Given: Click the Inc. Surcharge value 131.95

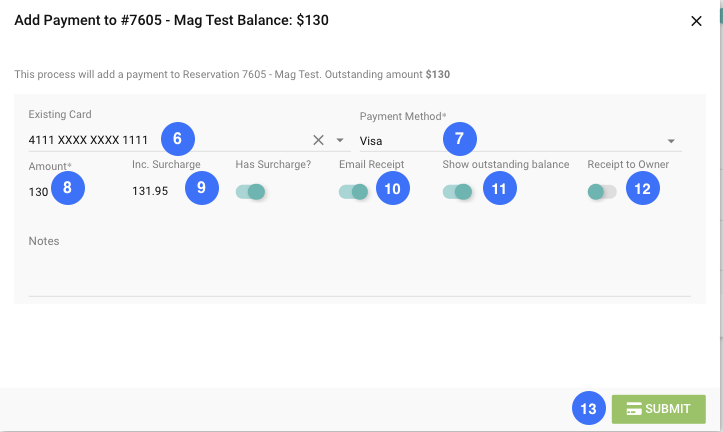Looking at the screenshot, I should (x=150, y=192).
